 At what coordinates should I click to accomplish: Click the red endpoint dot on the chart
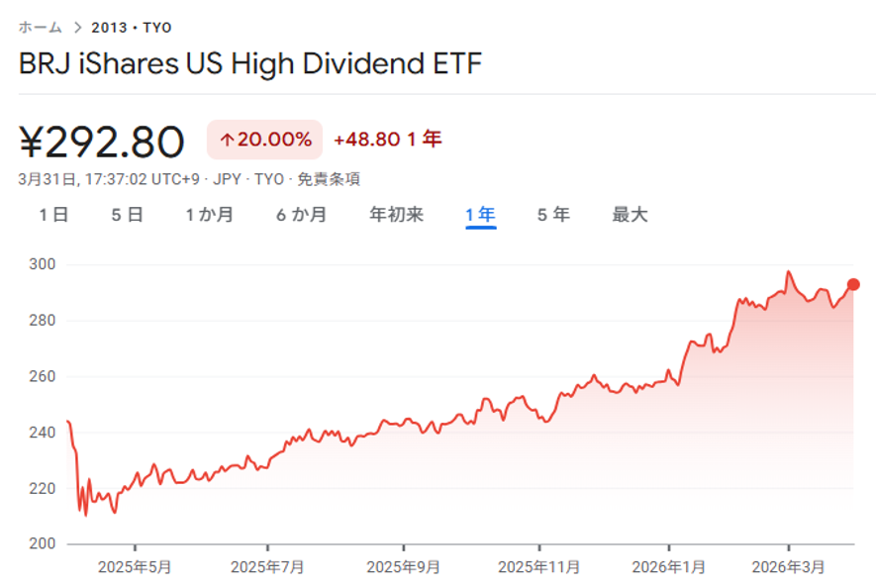854,284
